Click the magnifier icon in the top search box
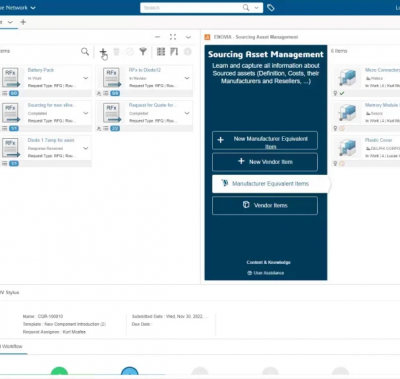 click(246, 8)
